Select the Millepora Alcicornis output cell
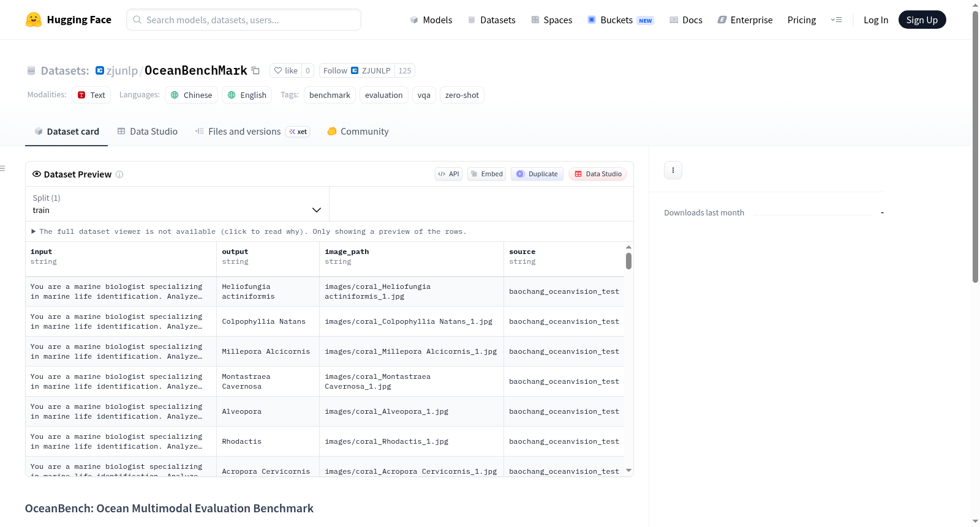980x527 pixels. pos(268,351)
